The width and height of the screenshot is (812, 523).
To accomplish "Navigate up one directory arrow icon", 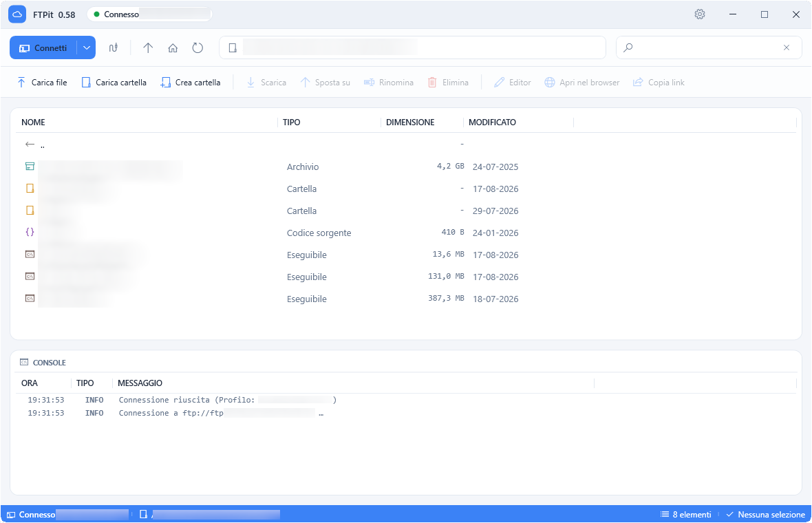I will tap(148, 48).
